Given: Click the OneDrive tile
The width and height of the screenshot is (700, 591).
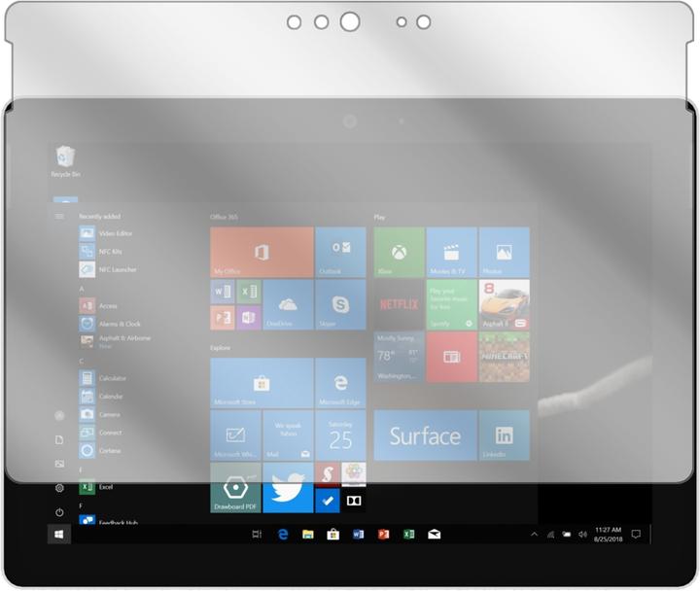Looking at the screenshot, I should (288, 305).
